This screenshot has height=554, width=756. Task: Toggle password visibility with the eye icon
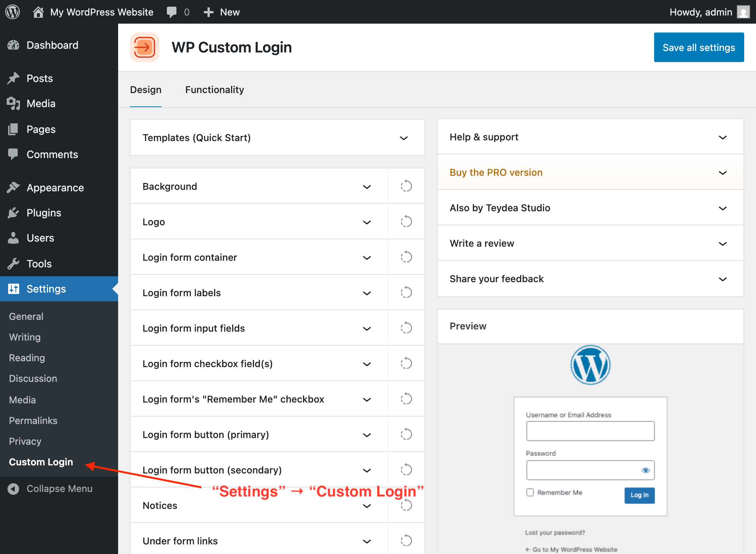[x=646, y=470]
